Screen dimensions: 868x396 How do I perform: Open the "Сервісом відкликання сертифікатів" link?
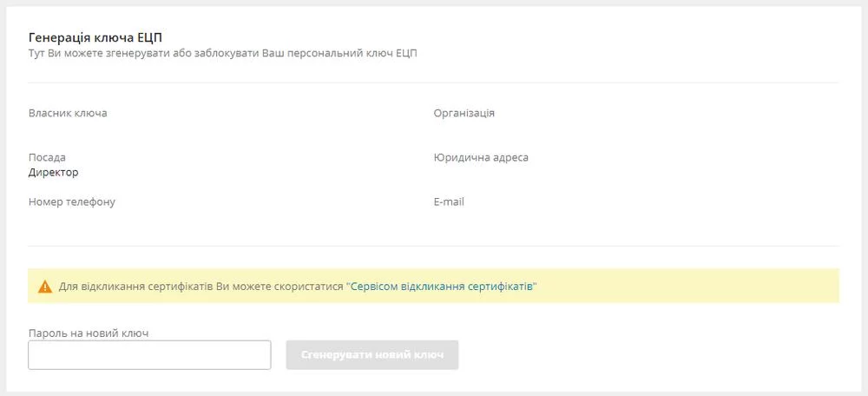[442, 287]
